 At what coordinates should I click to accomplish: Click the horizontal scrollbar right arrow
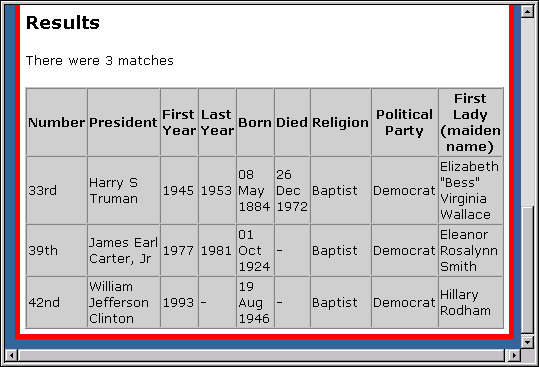pyautogui.click(x=514, y=355)
